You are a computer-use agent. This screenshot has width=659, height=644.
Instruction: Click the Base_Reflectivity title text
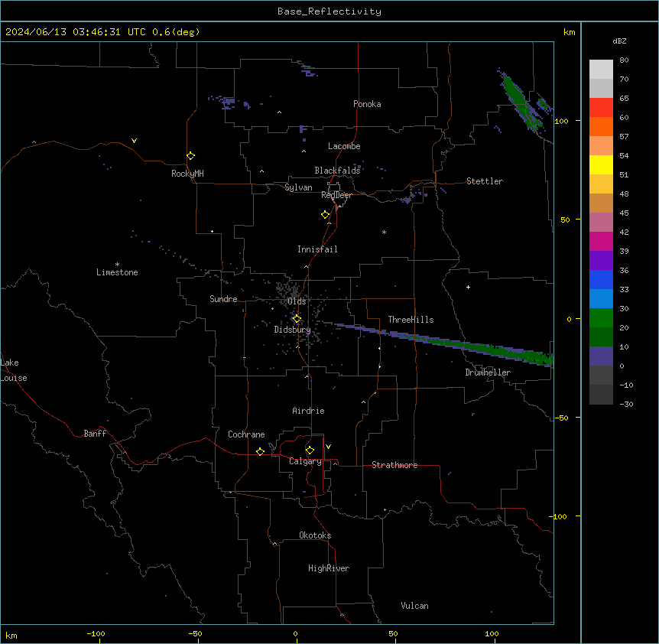(x=329, y=11)
